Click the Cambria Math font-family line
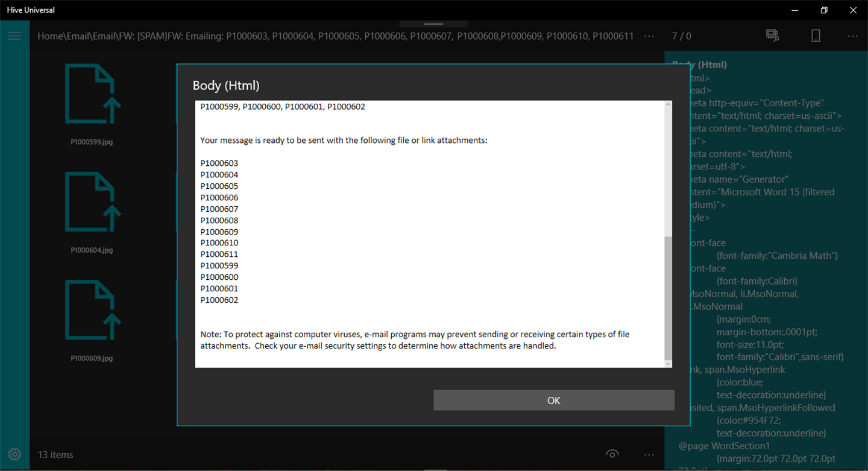 778,256
